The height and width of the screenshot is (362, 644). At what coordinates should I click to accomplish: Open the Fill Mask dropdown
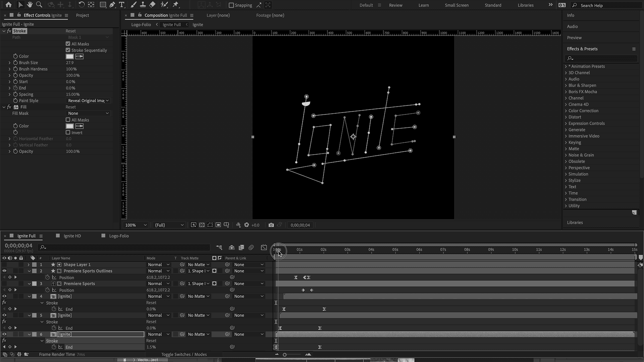pos(88,113)
